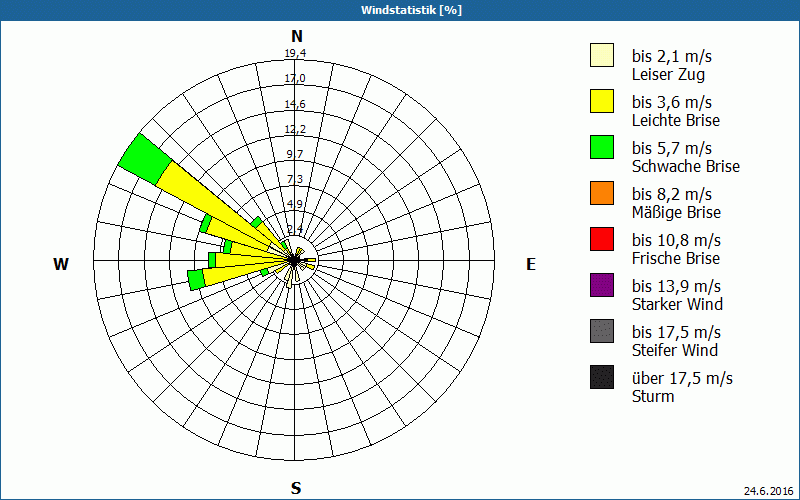The width and height of the screenshot is (800, 500).
Task: Click the black 'über 17,5 m/s' legend swatch
Action: (x=602, y=377)
